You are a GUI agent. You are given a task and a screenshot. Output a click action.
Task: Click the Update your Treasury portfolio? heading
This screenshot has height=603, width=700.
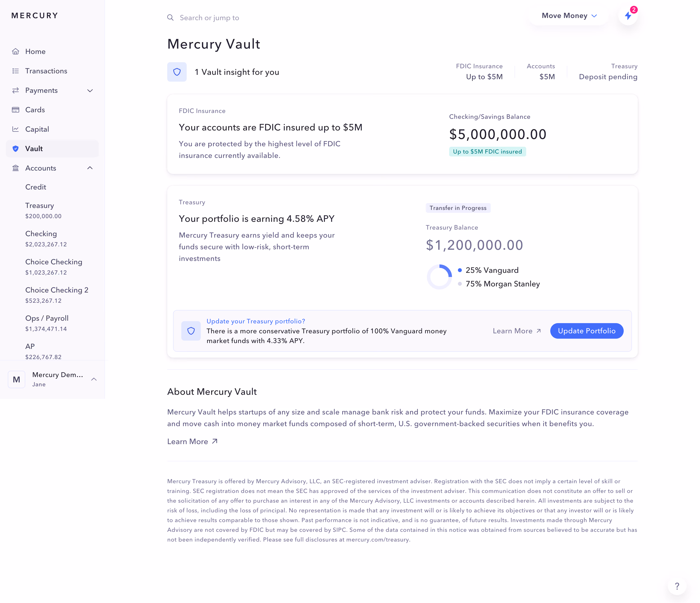pyautogui.click(x=256, y=321)
